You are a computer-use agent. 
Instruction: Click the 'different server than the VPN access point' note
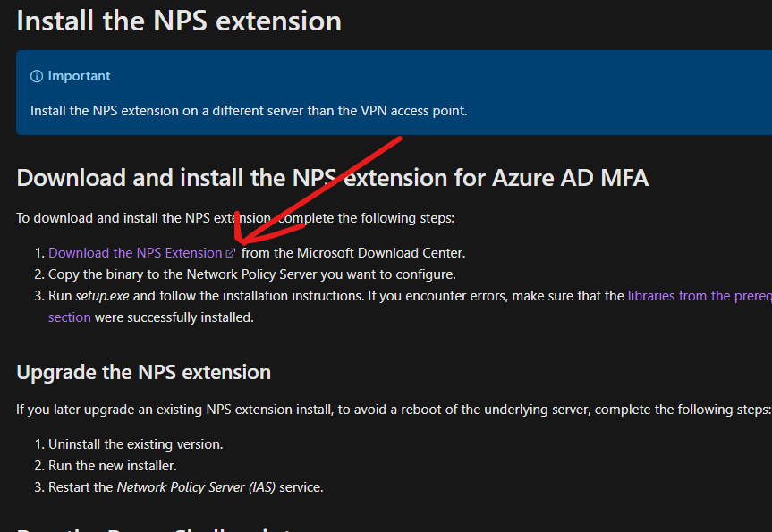click(x=249, y=111)
